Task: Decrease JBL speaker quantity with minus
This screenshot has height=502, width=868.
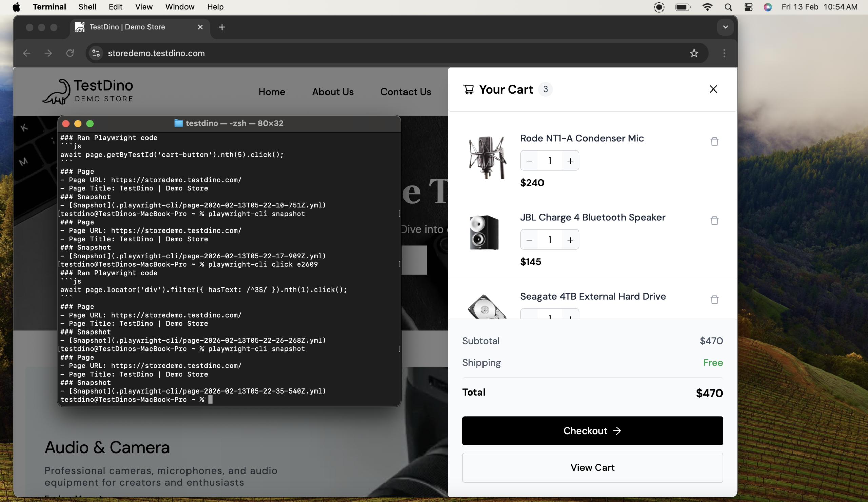Action: 529,240
